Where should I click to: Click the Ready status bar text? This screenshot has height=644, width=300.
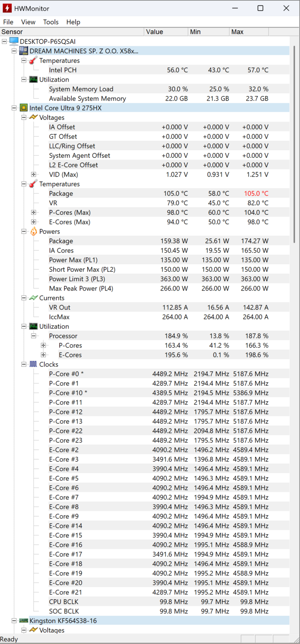tap(9, 639)
